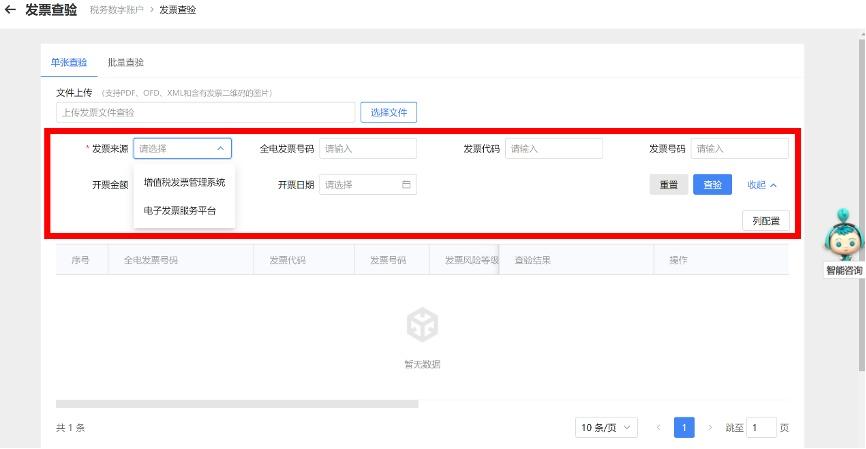Click the horizontal table scrollbar
Viewport: 866px width, 449px height.
coord(236,404)
